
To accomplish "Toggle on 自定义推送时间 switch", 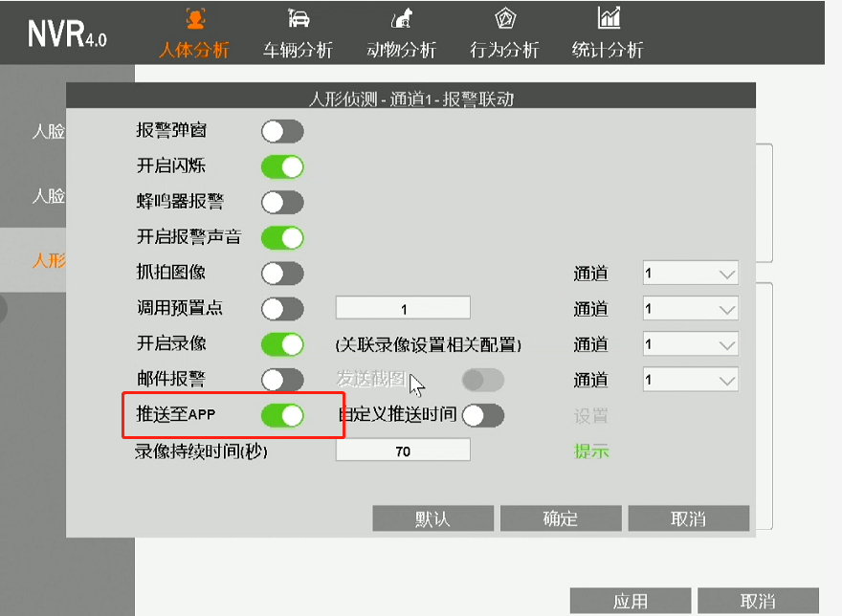I will (482, 415).
